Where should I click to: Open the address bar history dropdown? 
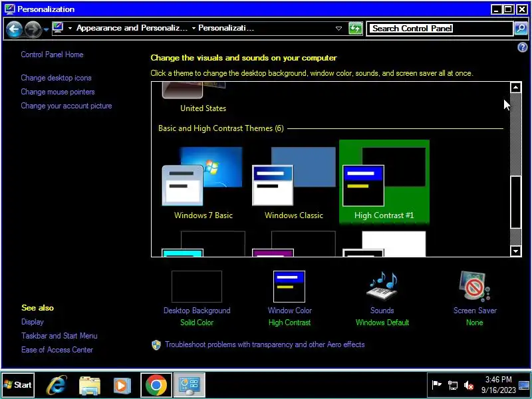click(338, 29)
